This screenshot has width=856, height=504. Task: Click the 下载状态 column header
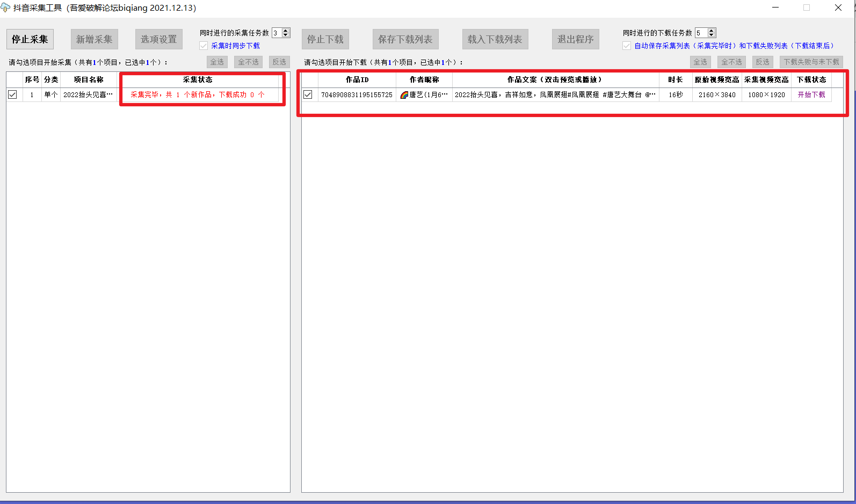click(x=811, y=79)
